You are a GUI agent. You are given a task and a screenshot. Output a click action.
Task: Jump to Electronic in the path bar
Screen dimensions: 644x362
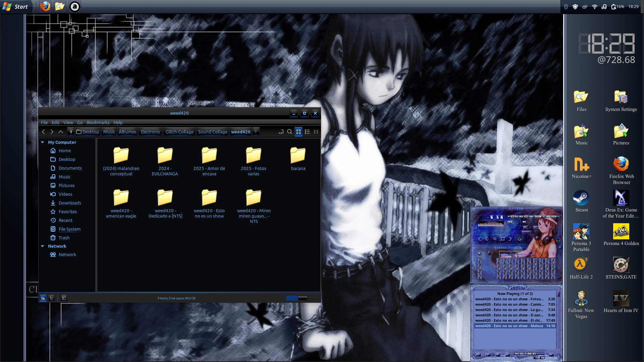tap(150, 132)
